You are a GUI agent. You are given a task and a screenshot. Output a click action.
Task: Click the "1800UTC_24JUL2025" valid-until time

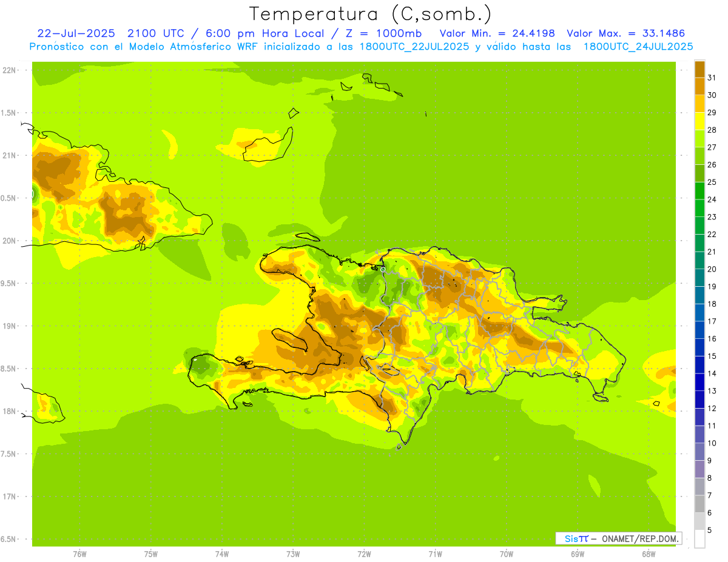click(x=638, y=46)
